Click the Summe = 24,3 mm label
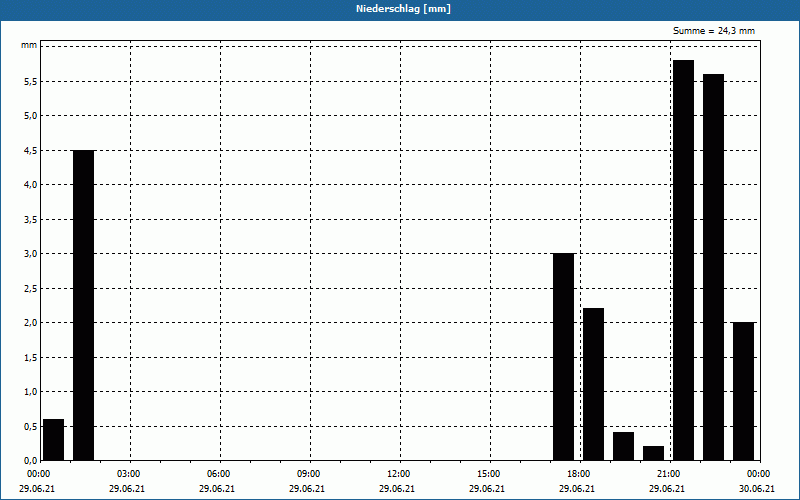Image resolution: width=800 pixels, height=500 pixels. (714, 31)
